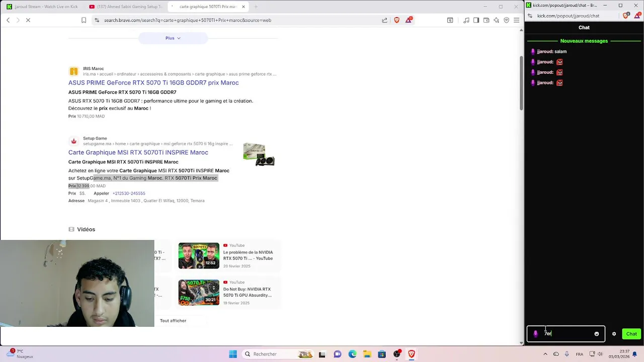Open Brave Rewards triangle icon in main window
This screenshot has height=362, width=644.
click(409, 20)
